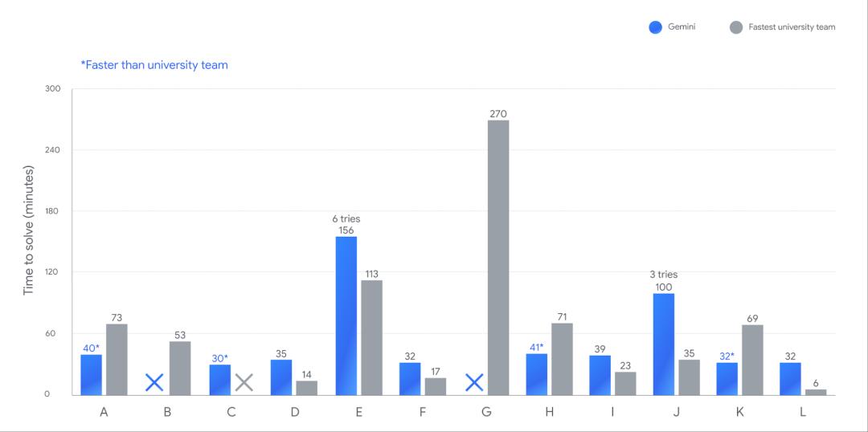Click the "40*" value label above bar A
This screenshot has width=868, height=432.
click(91, 348)
